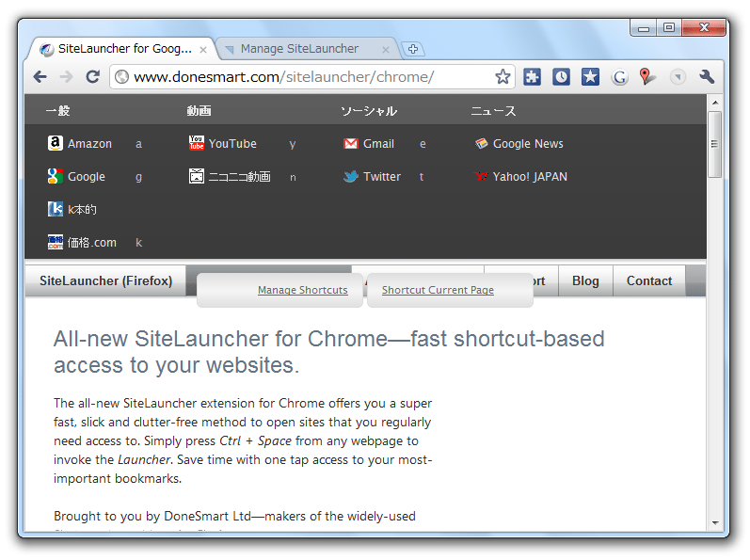Launch the YouTube shortcut label
The height and width of the screenshot is (560, 750).
232,143
